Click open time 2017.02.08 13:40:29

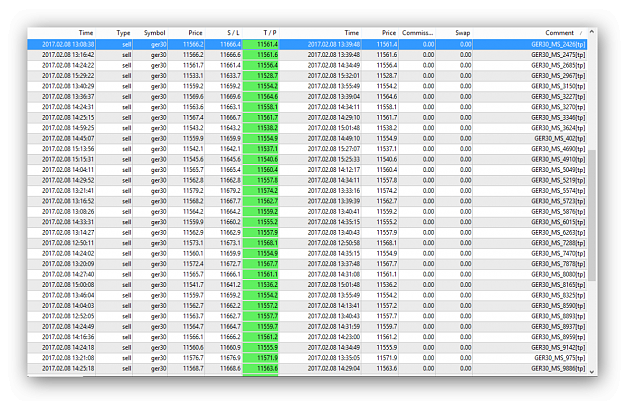68,86
